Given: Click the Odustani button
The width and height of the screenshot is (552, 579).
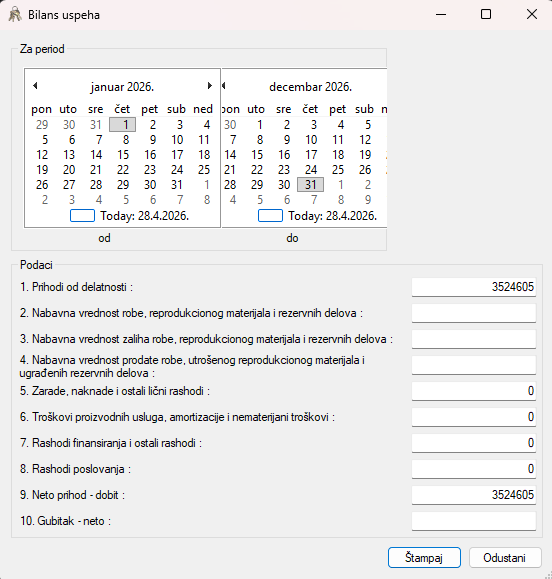Looking at the screenshot, I should tap(505, 558).
